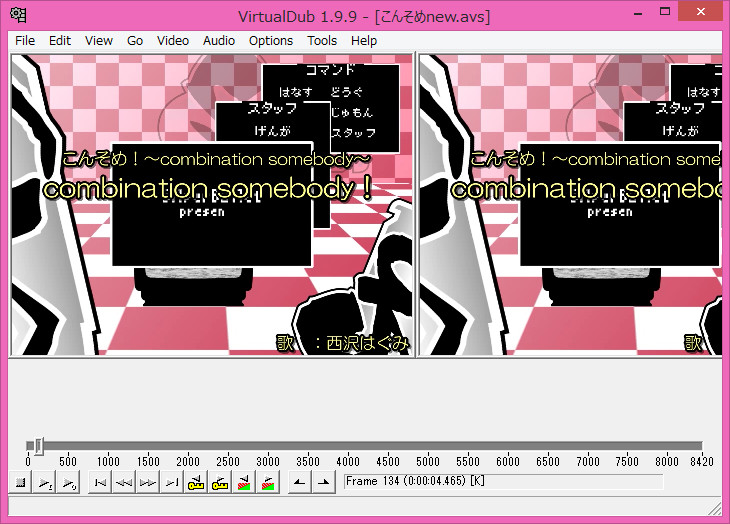Set the selection end mark-out

324,482
